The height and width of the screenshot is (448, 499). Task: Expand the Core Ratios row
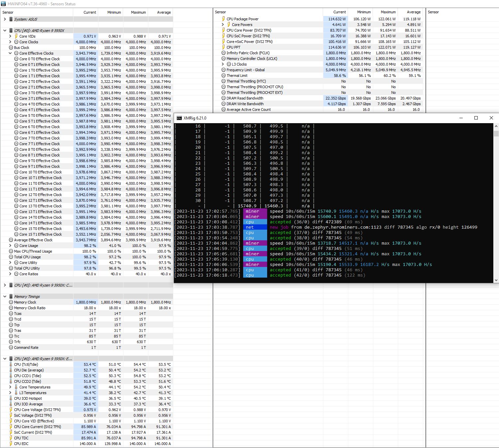[10, 274]
